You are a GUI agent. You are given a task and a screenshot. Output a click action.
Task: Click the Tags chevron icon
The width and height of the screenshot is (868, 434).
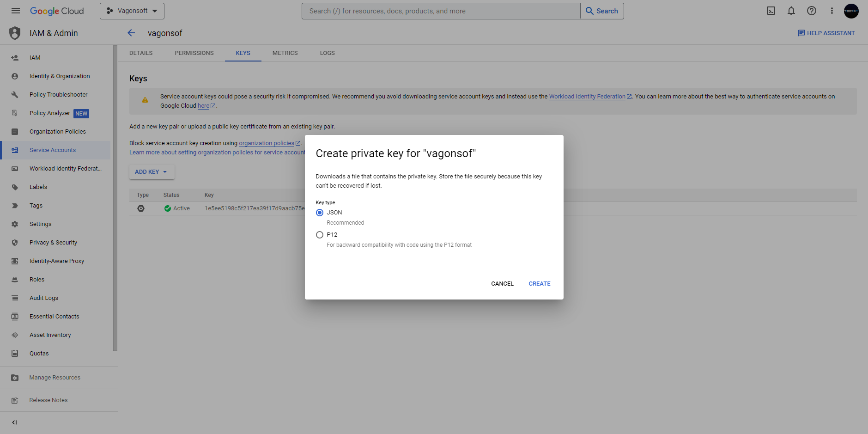15,206
